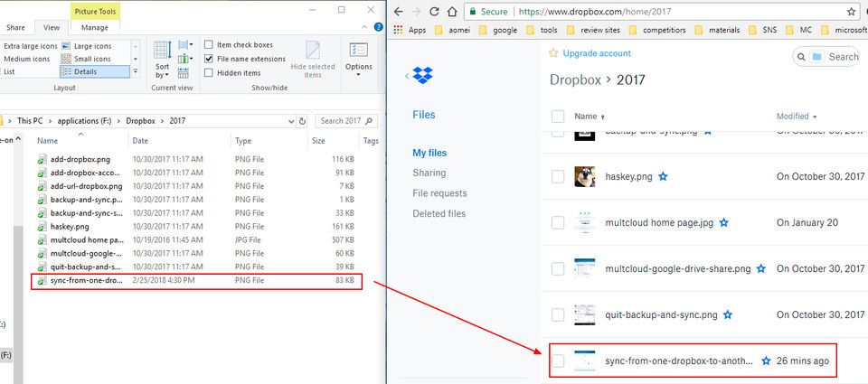
Task: Open the File Explorer help icon
Action: tap(379, 26)
